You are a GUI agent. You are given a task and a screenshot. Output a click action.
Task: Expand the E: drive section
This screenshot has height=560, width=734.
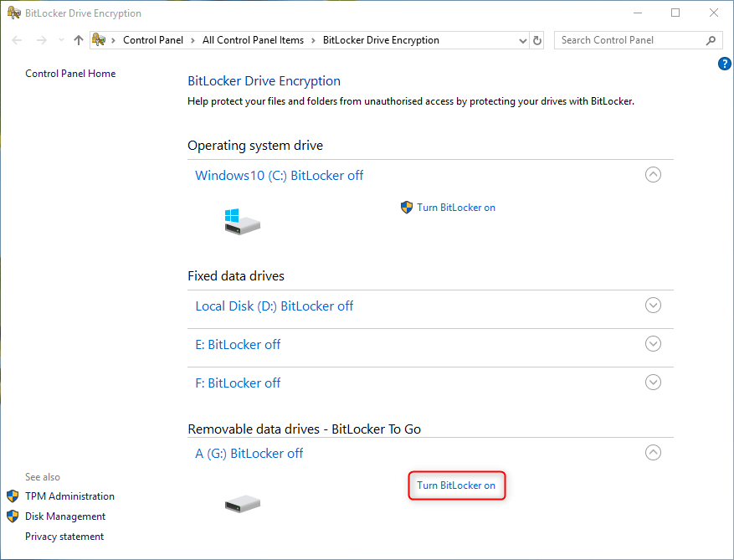(654, 344)
